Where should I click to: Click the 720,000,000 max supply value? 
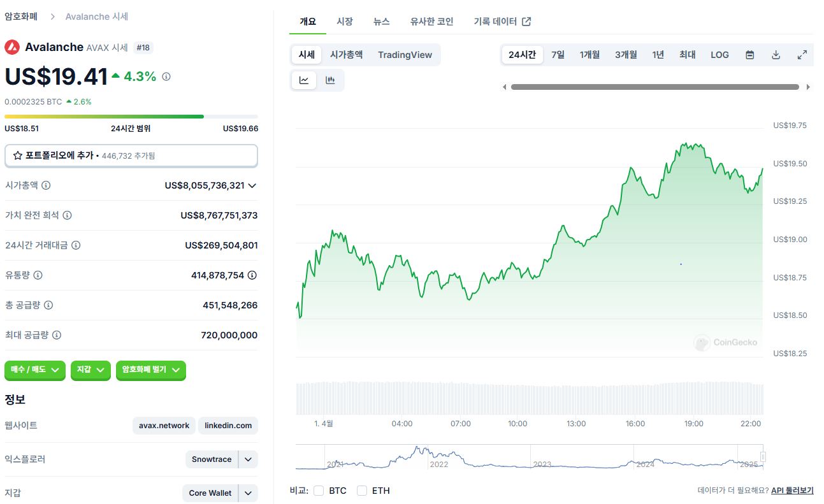(229, 335)
